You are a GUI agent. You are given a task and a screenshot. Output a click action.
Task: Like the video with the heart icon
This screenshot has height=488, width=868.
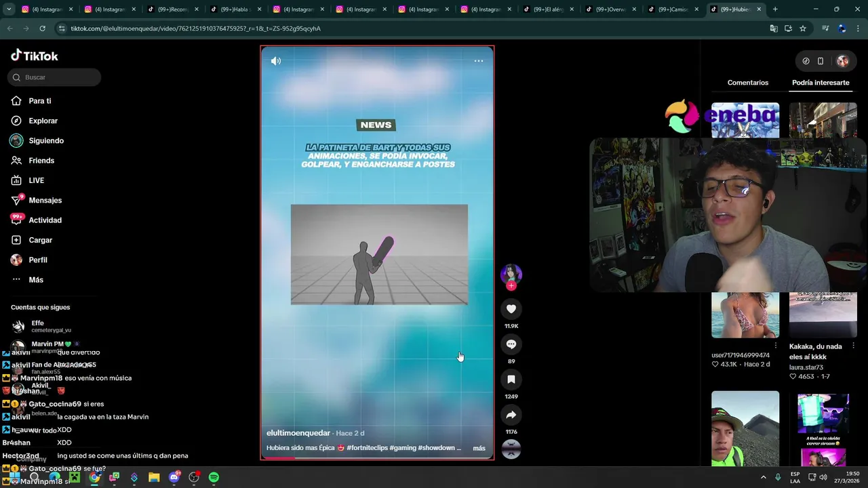click(511, 309)
